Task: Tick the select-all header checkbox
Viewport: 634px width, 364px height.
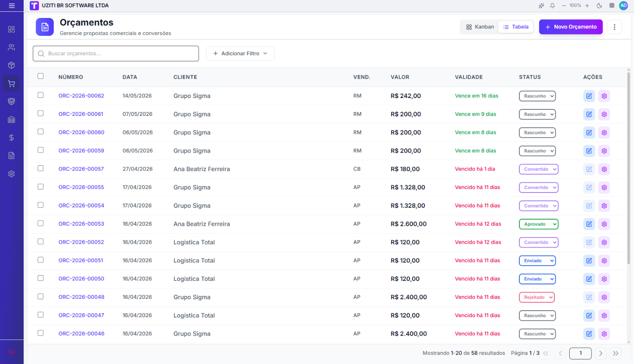Action: [41, 76]
